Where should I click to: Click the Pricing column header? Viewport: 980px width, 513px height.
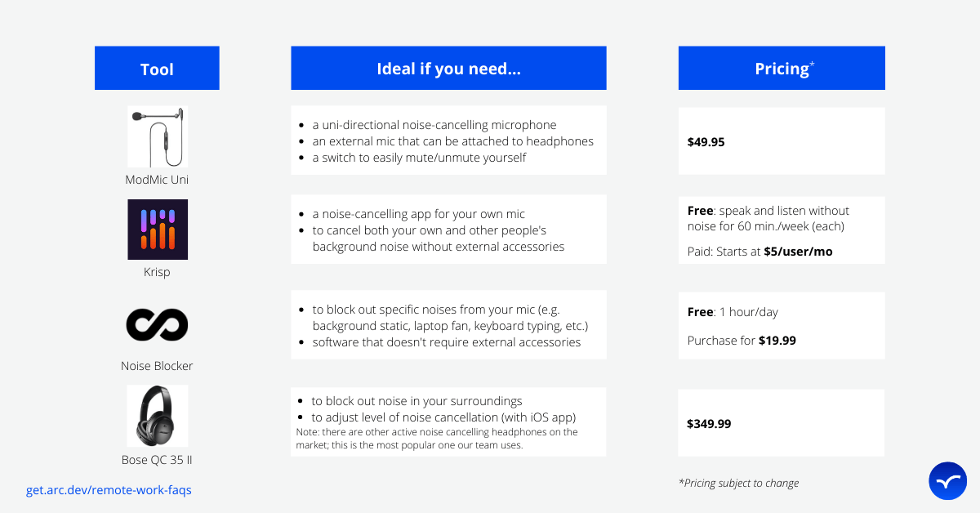(782, 69)
